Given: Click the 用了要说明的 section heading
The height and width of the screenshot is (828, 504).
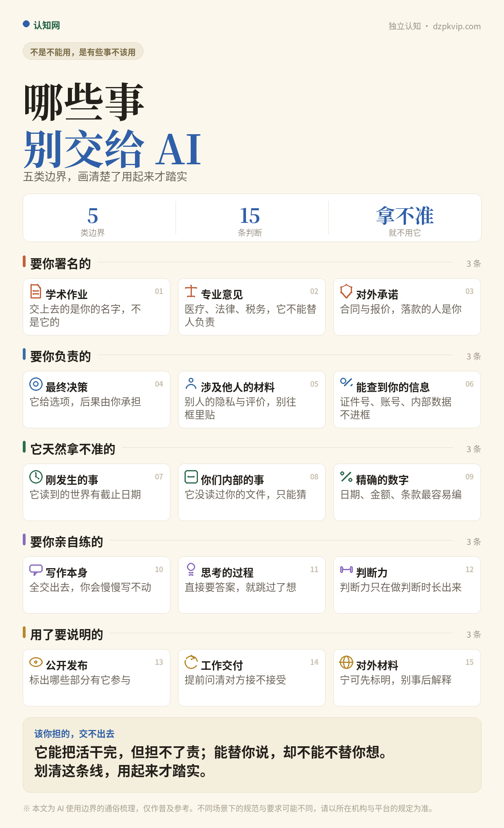Looking at the screenshot, I should coord(67,634).
